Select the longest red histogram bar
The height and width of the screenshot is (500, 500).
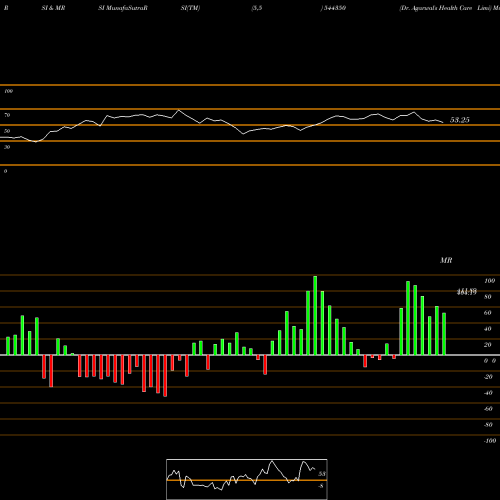pos(165,376)
